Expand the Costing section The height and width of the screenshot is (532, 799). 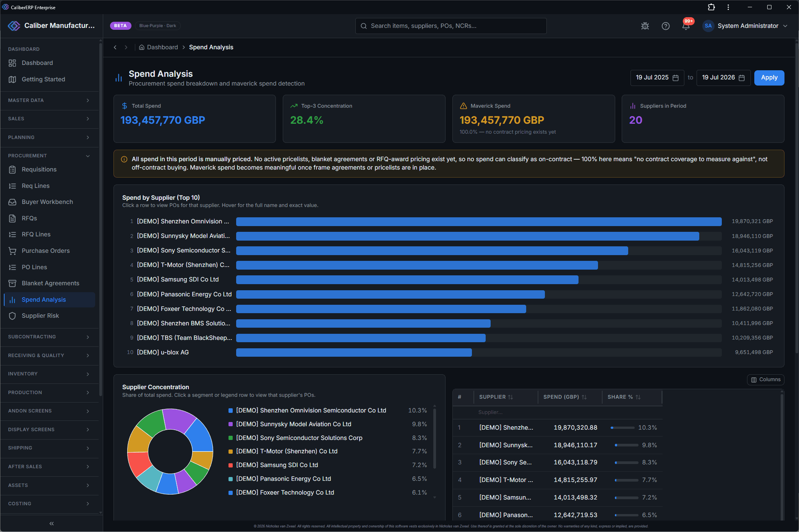49,504
